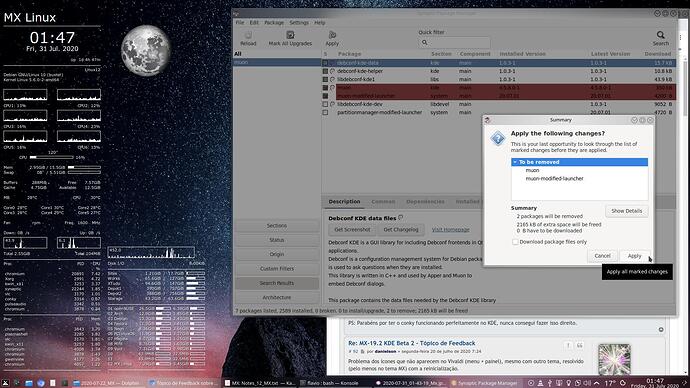The image size is (690, 388).
Task: Click the supported icon next to debconf-kde-helper
Action: click(333, 71)
